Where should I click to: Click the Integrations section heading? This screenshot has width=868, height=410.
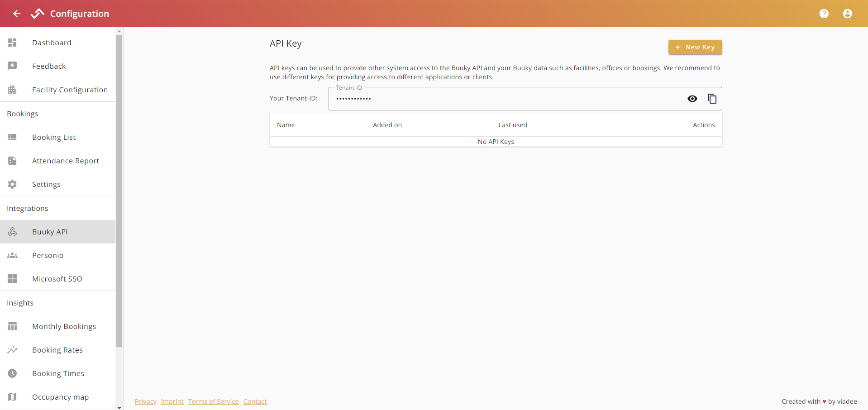tap(28, 208)
